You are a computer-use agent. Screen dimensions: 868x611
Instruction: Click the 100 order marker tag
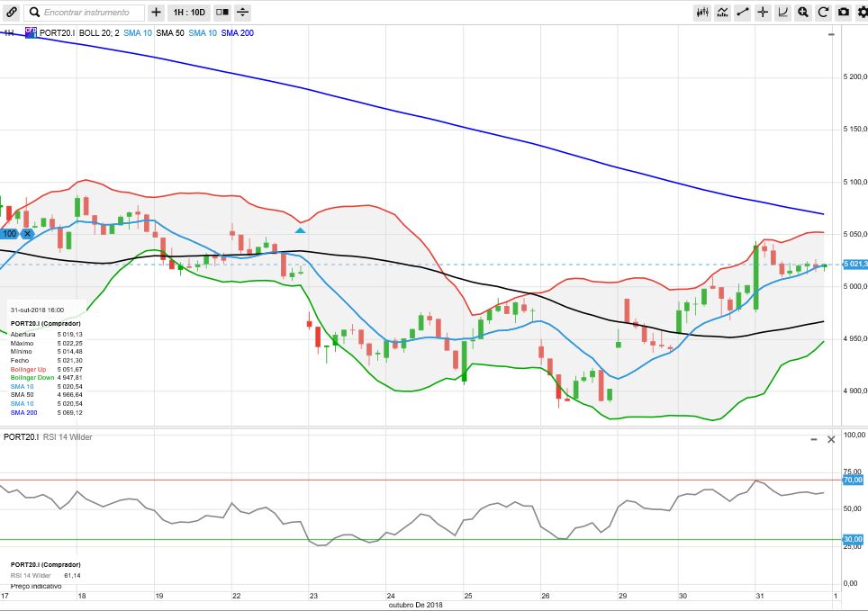pos(9,234)
